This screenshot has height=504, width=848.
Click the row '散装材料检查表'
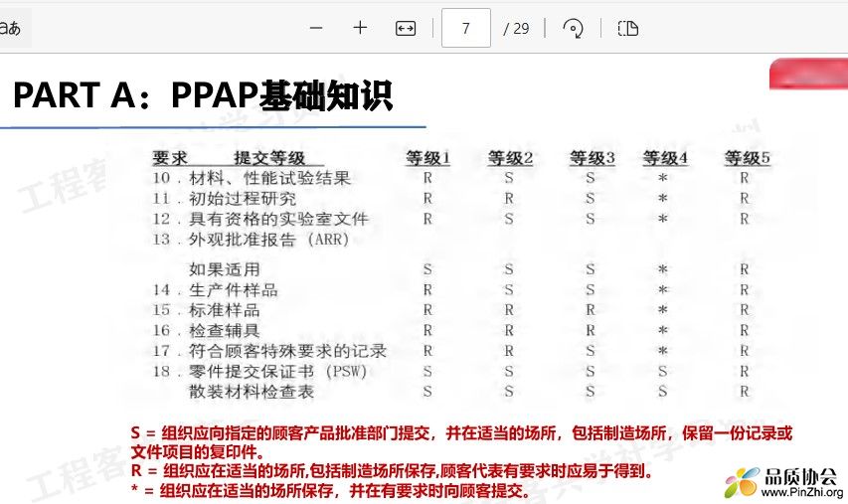click(252, 392)
